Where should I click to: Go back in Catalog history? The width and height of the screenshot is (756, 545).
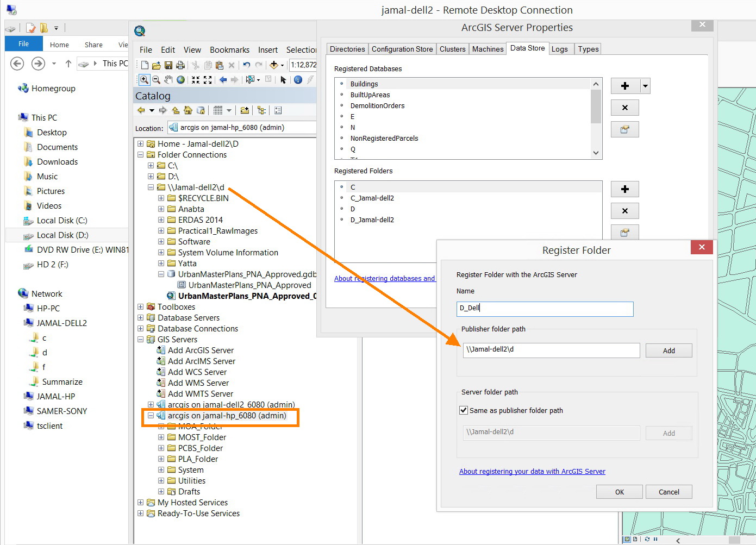141,110
